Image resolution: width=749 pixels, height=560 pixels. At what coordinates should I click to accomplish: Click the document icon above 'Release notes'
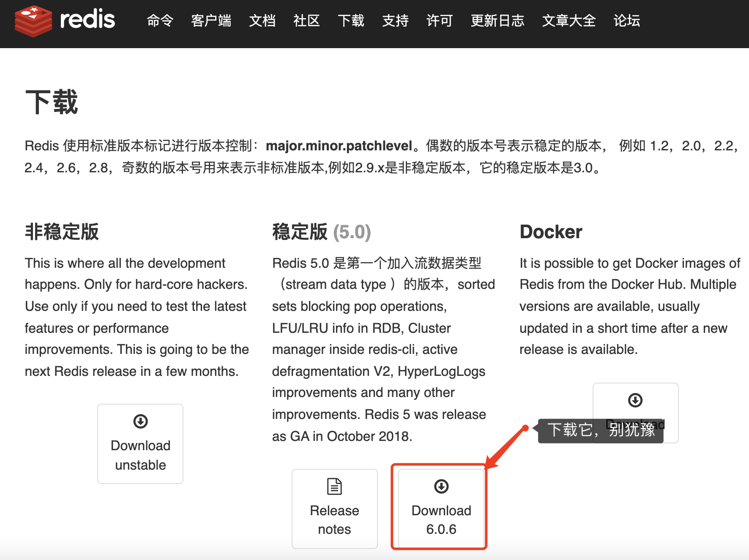click(x=334, y=486)
